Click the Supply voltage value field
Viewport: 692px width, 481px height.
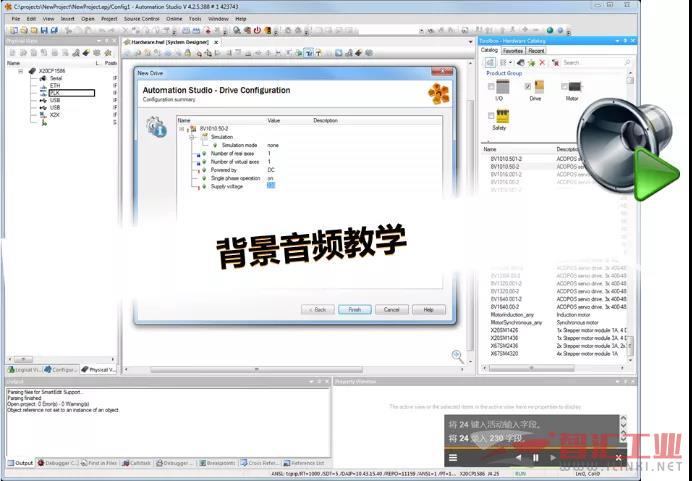[x=271, y=186]
